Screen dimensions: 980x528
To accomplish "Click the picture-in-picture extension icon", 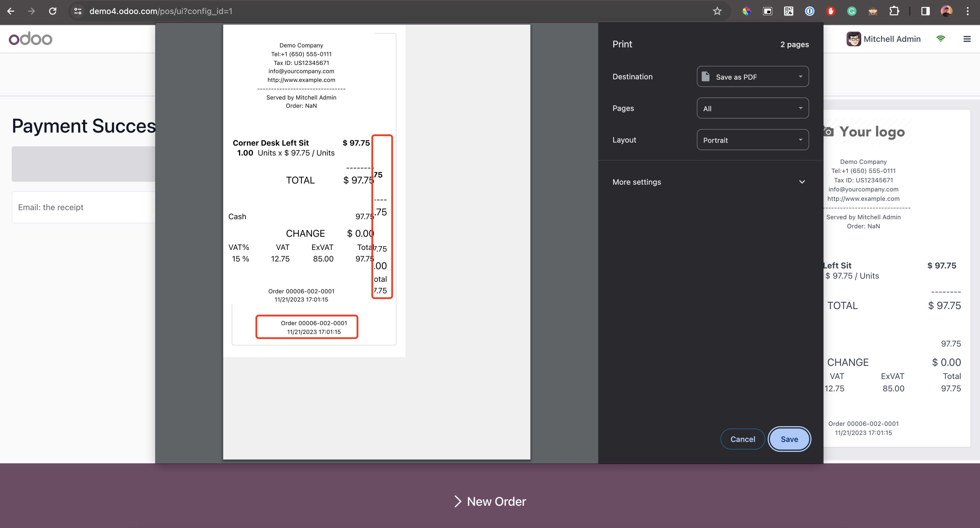I will (767, 11).
